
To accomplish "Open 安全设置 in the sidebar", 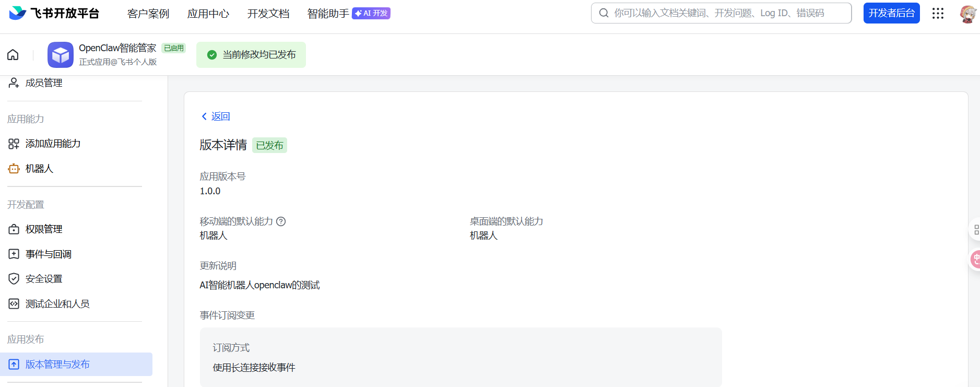I will (44, 279).
